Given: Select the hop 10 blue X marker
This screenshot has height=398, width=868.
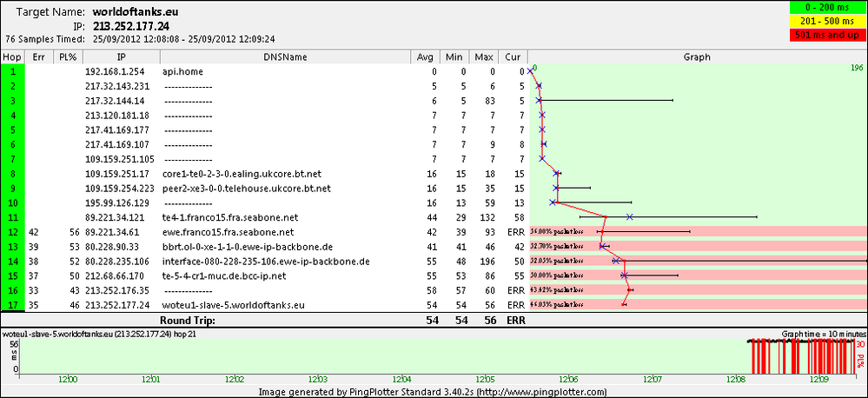Looking at the screenshot, I should 553,202.
